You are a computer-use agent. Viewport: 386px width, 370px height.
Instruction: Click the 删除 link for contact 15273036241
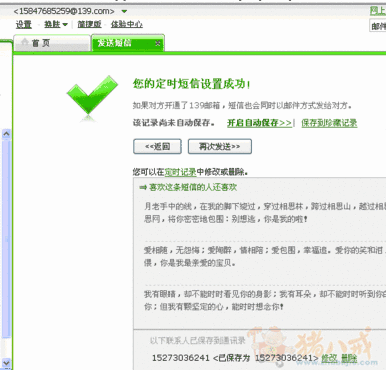point(349,358)
